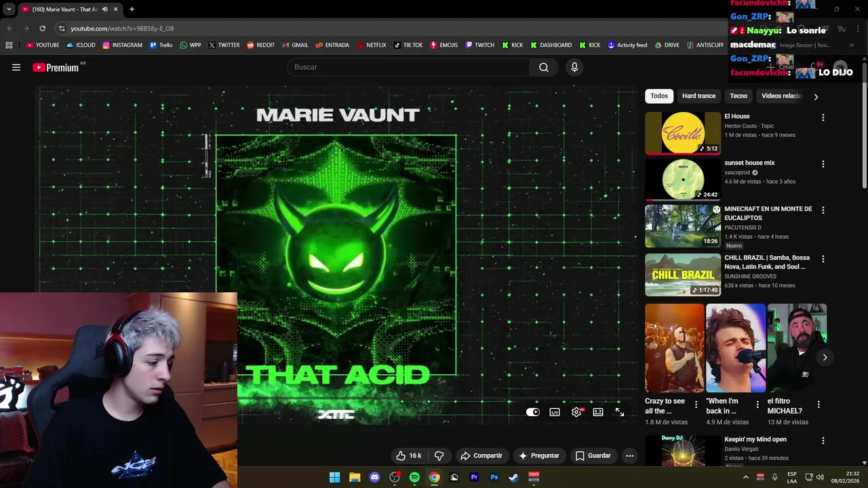Open the TWITCH bookmark
The width and height of the screenshot is (868, 488).
[480, 45]
